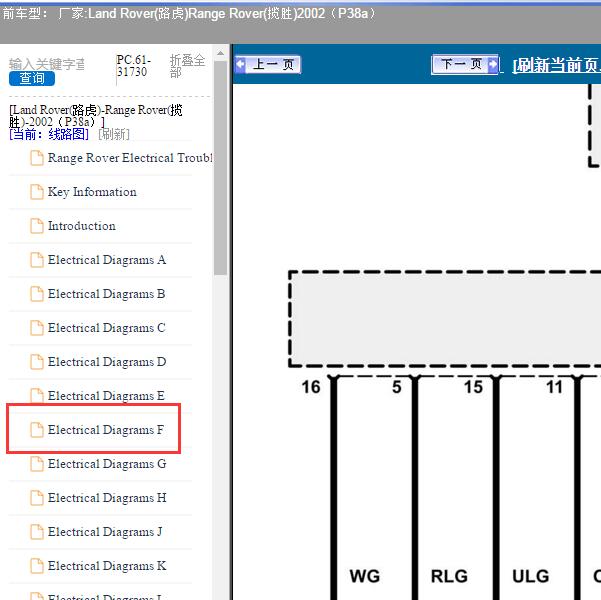
Task: Open Electrical Diagrams G
Action: coord(107,464)
